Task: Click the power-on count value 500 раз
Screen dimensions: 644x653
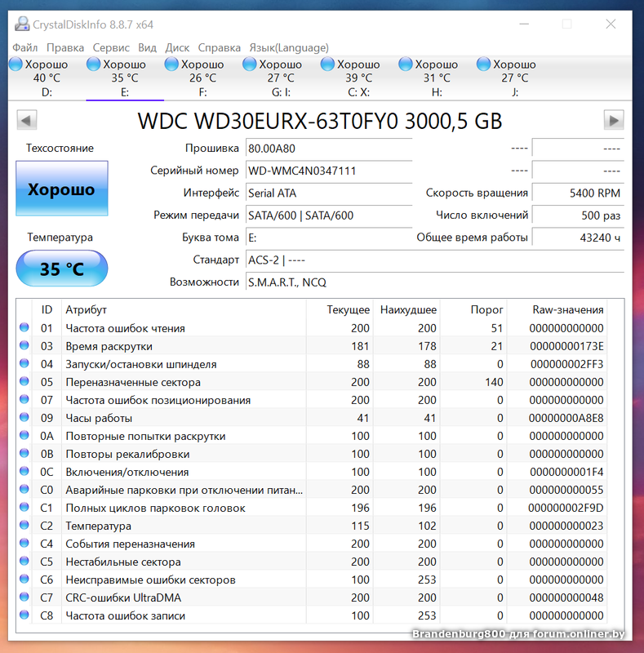Action: coord(578,215)
